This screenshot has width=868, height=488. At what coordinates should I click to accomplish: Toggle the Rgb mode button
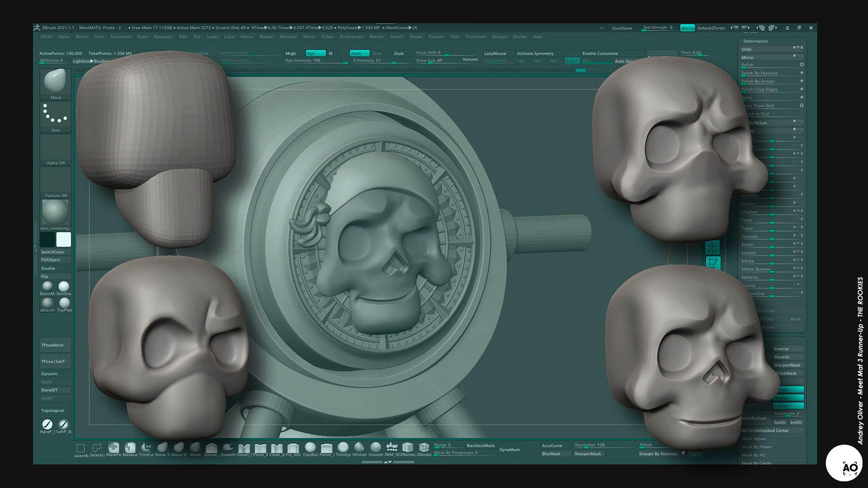click(316, 53)
